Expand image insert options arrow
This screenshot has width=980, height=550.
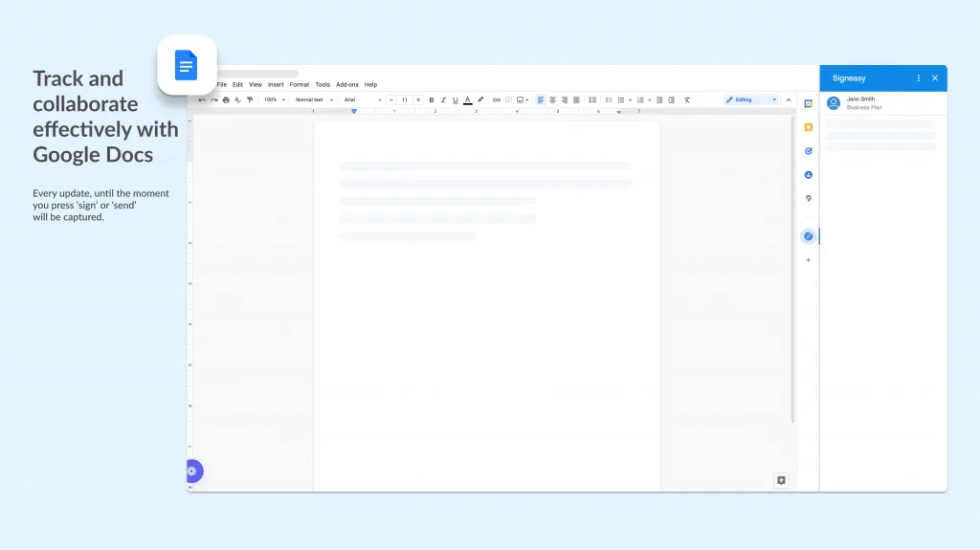pos(527,100)
